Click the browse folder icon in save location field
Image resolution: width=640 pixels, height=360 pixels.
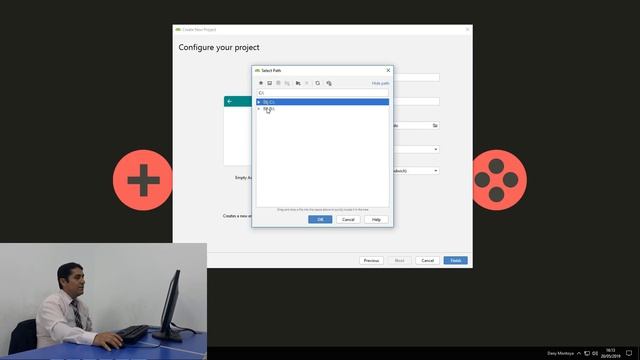(435, 126)
